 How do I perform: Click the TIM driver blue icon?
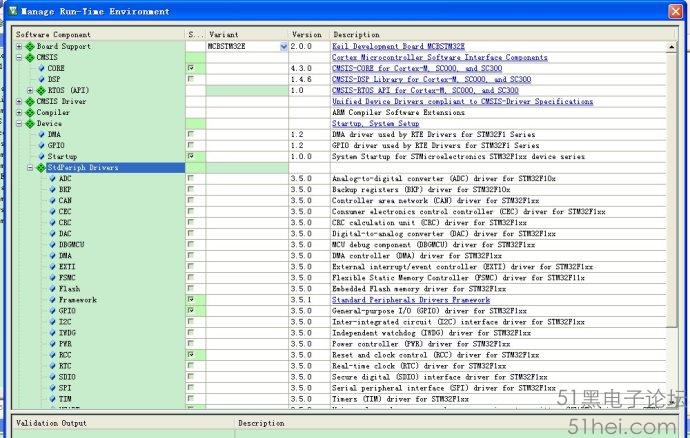52,399
